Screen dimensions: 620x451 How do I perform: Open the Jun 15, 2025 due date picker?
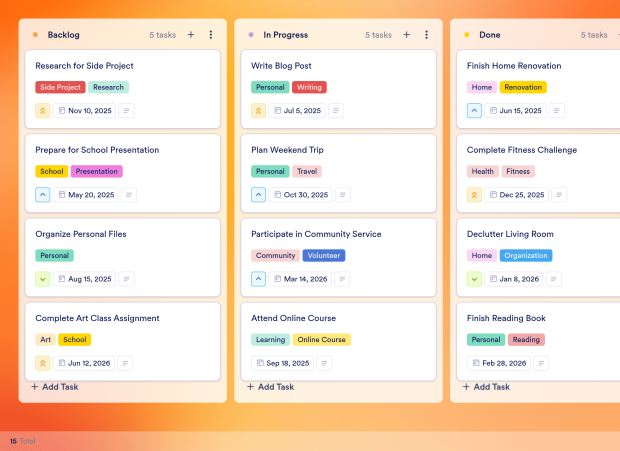click(515, 111)
